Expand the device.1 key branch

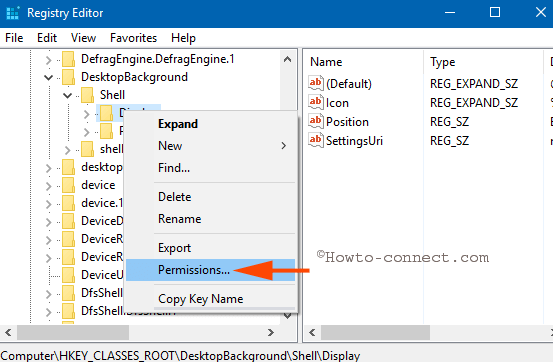click(48, 204)
